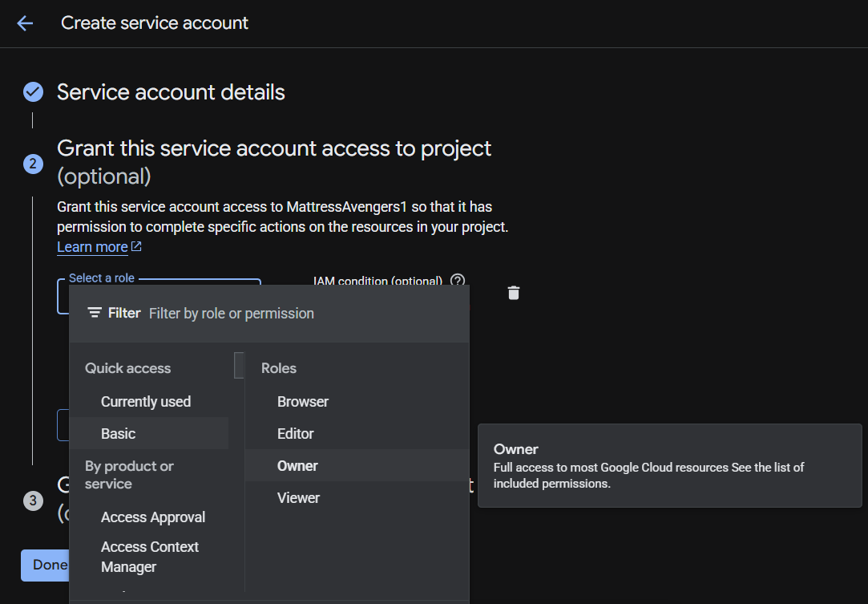This screenshot has height=604, width=868.
Task: Open the Basic roles category
Action: coord(119,434)
